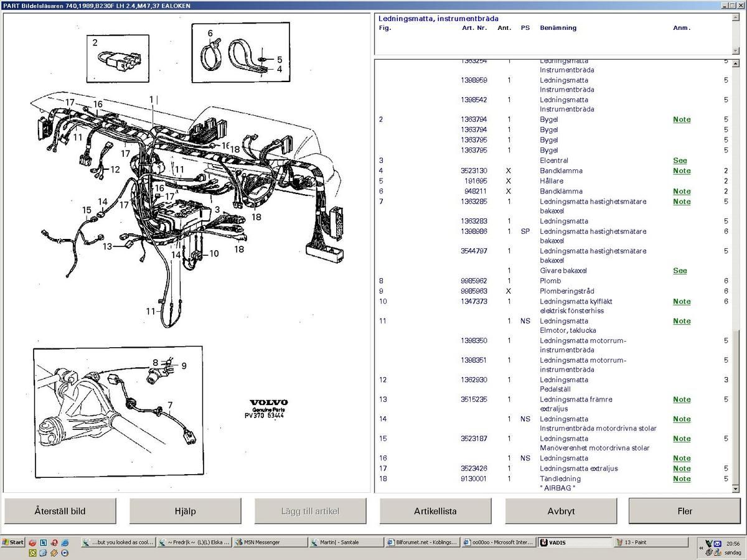Viewport: 747px width, 560px height.
Task: Open the Windows Start menu
Action: pos(12,543)
